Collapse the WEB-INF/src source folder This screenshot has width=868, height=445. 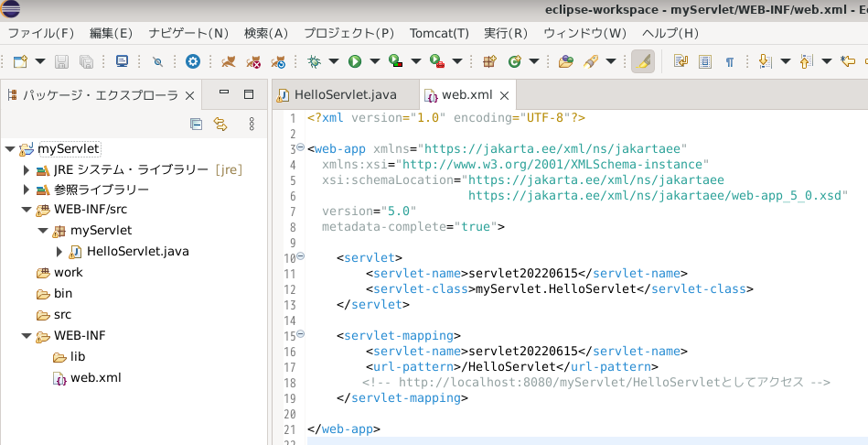click(x=26, y=210)
